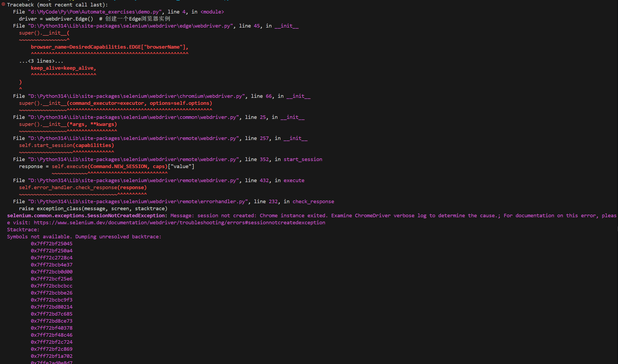Click the "self.start_session(capabilities)" code line
This screenshot has height=364, width=618.
[67, 145]
